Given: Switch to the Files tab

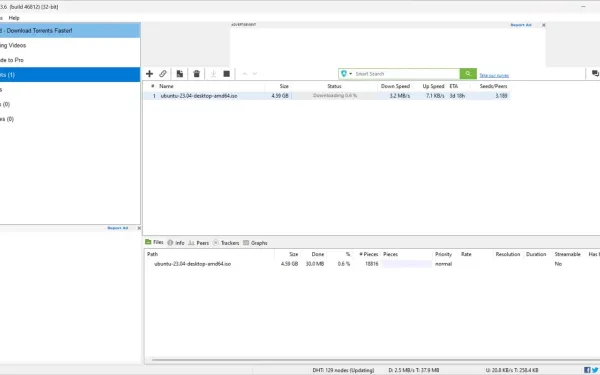Looking at the screenshot, I should 154,242.
